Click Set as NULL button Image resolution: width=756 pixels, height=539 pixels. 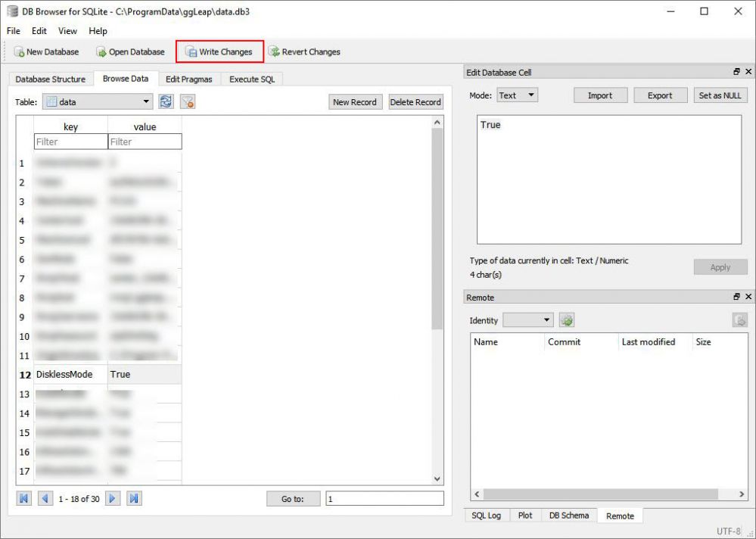[720, 95]
